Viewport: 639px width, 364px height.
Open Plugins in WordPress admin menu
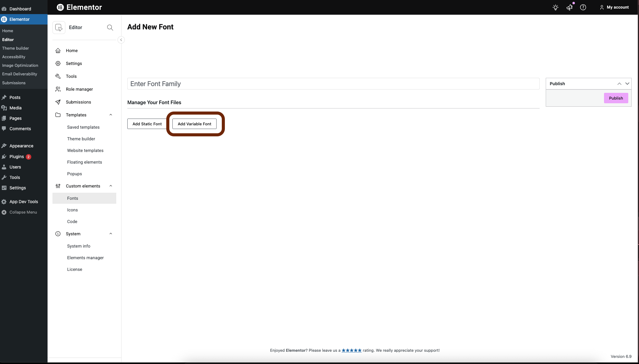pyautogui.click(x=17, y=157)
